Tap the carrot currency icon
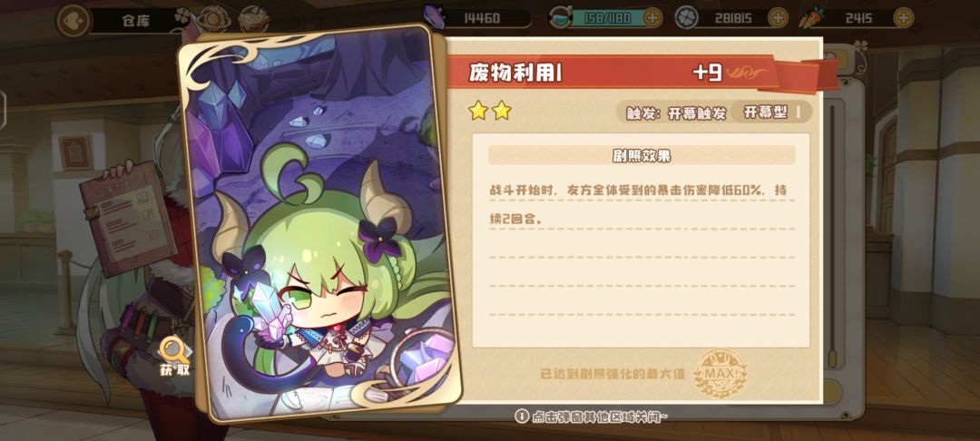 tap(811, 17)
